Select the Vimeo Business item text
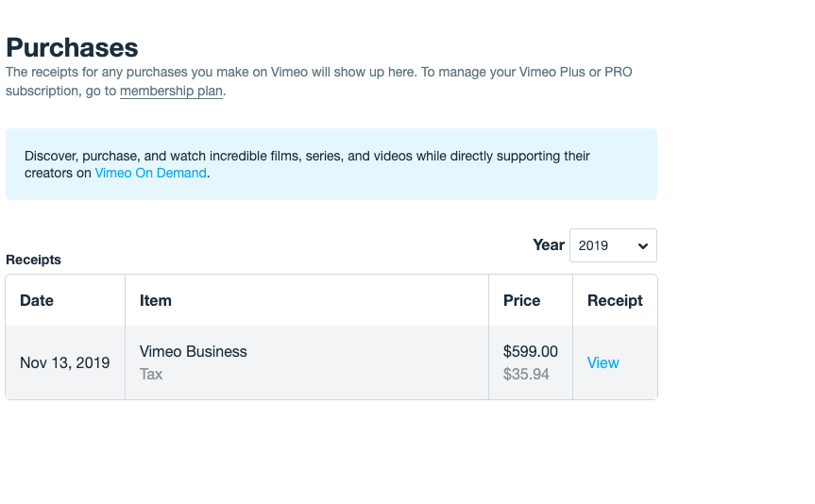The height and width of the screenshot is (504, 815). pyautogui.click(x=194, y=351)
